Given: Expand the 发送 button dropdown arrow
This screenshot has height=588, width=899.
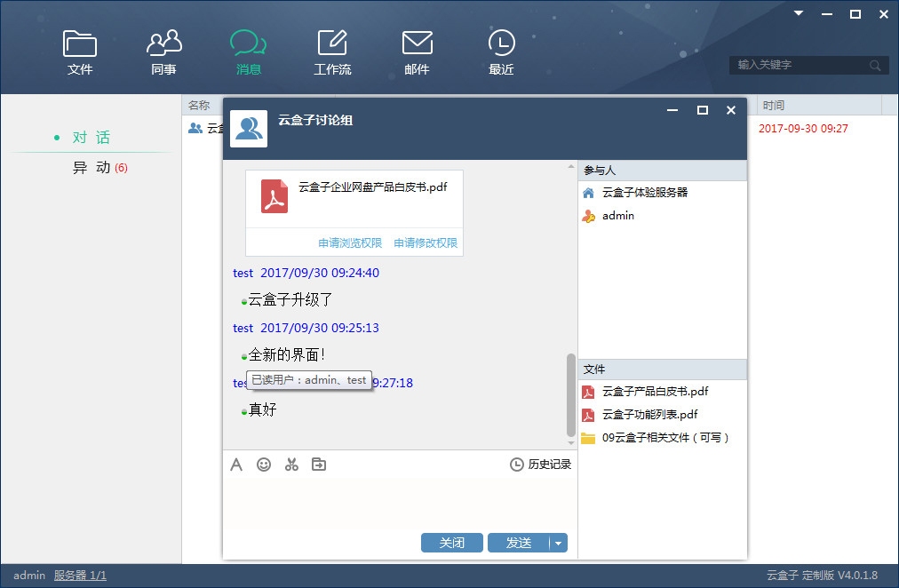Looking at the screenshot, I should tap(559, 543).
